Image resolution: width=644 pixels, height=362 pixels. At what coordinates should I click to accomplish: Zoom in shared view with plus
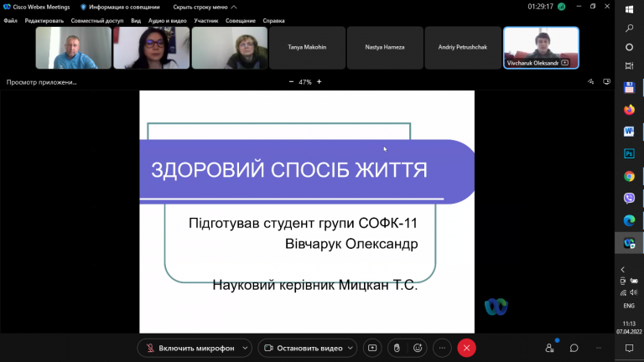point(319,81)
